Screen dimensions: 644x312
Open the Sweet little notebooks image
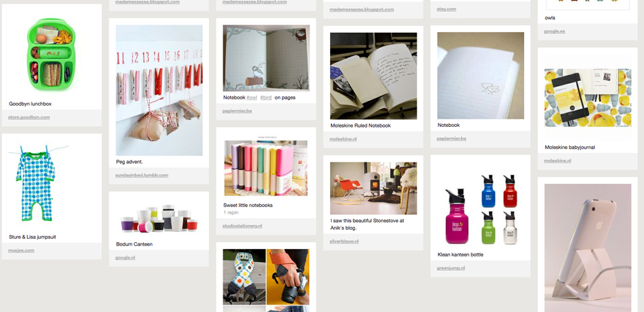tap(266, 167)
